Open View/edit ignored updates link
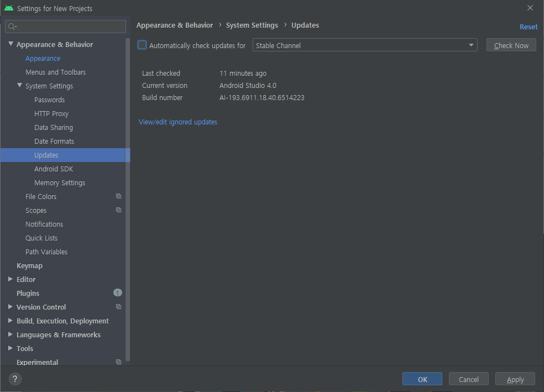 (178, 122)
